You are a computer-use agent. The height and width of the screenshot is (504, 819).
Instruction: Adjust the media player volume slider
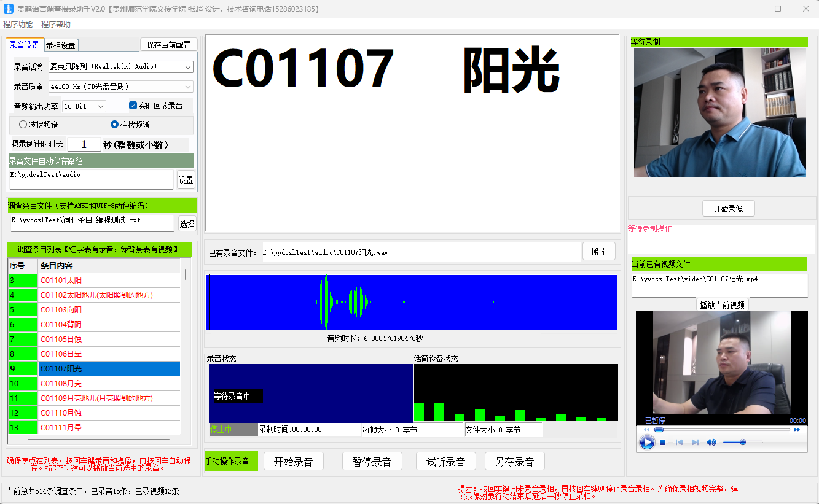(x=743, y=442)
